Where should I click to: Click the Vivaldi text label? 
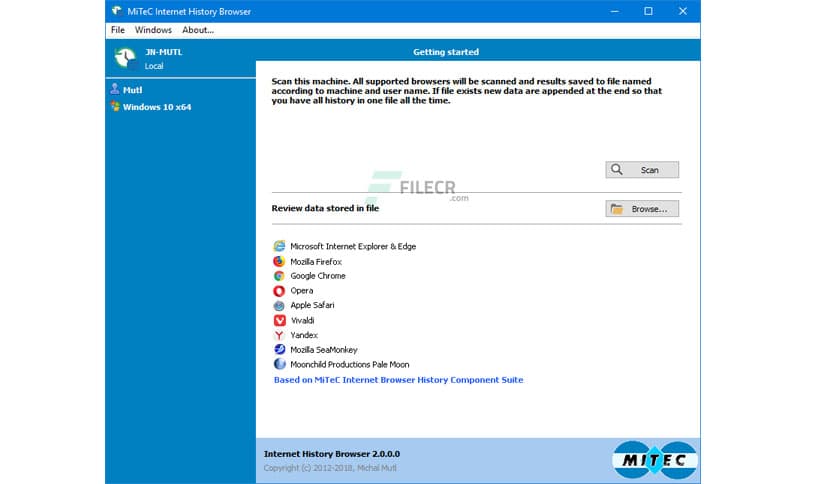(x=302, y=320)
